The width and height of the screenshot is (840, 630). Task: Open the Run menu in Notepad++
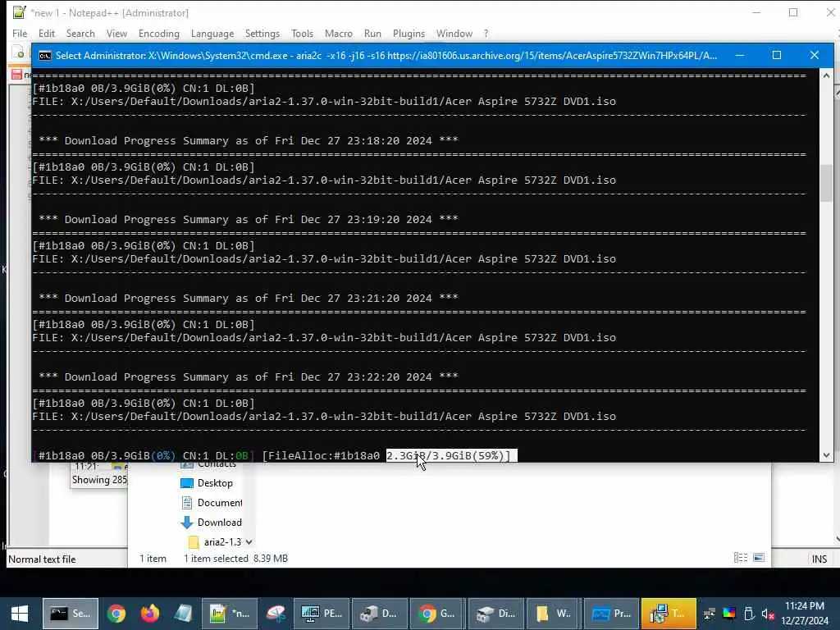[x=372, y=33]
